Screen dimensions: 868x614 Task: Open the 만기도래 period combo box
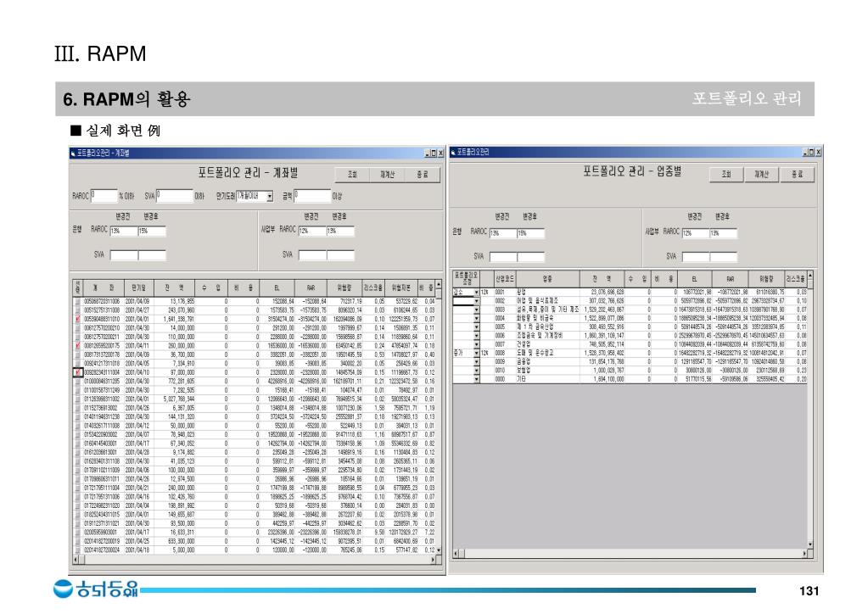tap(270, 197)
